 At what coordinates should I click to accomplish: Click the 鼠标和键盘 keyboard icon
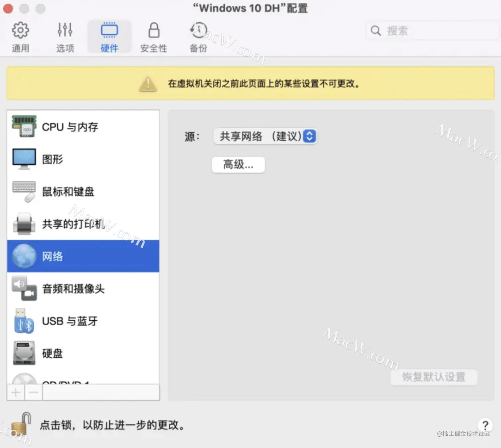click(24, 191)
